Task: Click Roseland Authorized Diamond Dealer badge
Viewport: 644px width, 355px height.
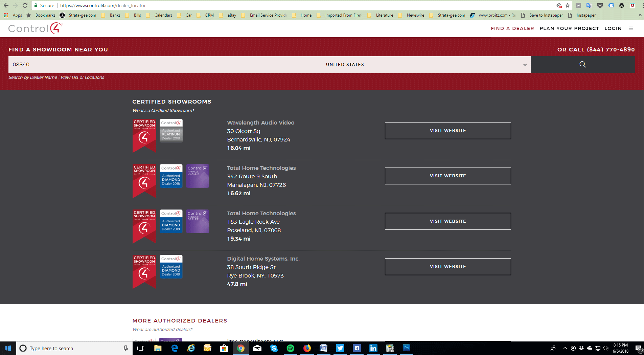Action: 171,221
